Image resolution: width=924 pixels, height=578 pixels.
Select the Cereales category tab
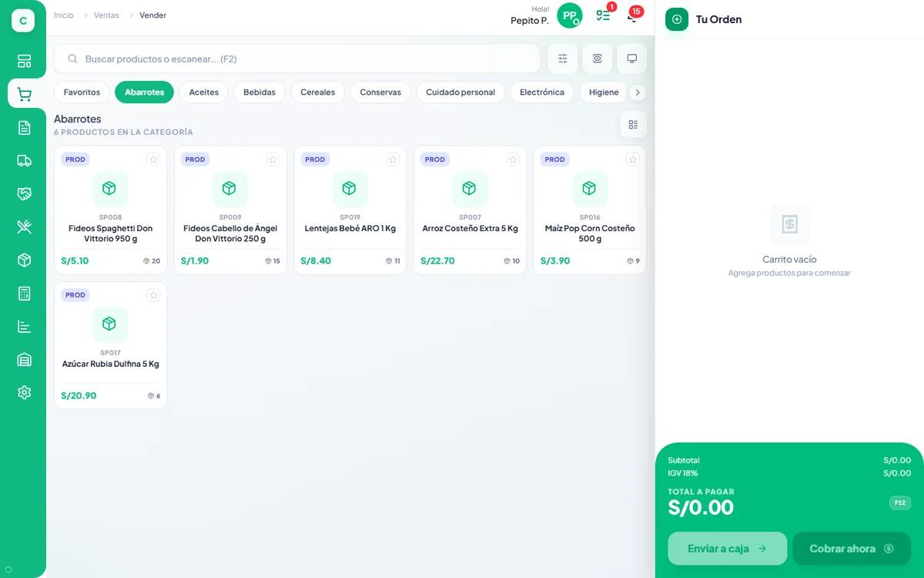coord(318,92)
